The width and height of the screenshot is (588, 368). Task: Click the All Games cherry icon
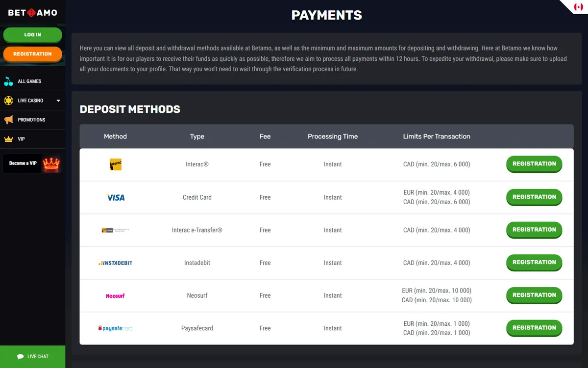[8, 81]
